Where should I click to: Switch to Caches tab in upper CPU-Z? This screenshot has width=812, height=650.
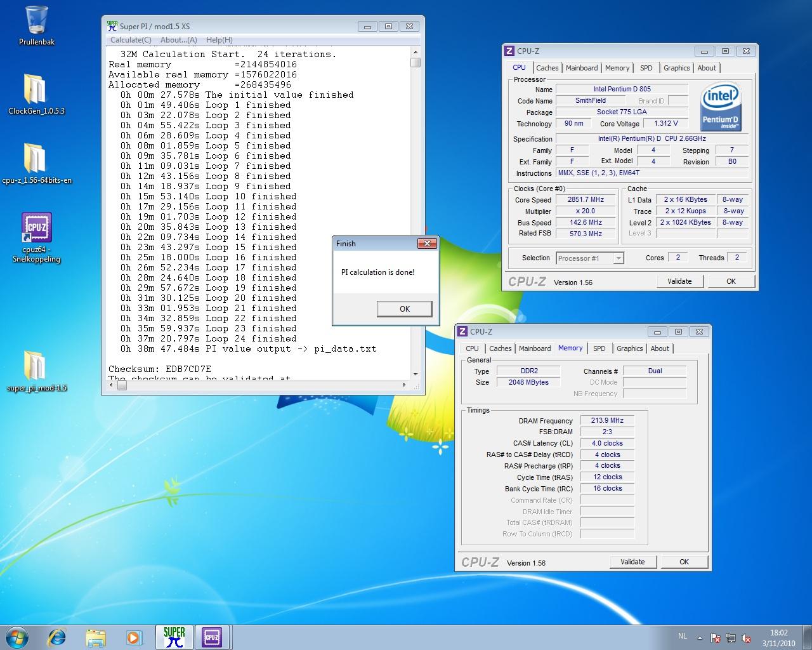pos(547,68)
